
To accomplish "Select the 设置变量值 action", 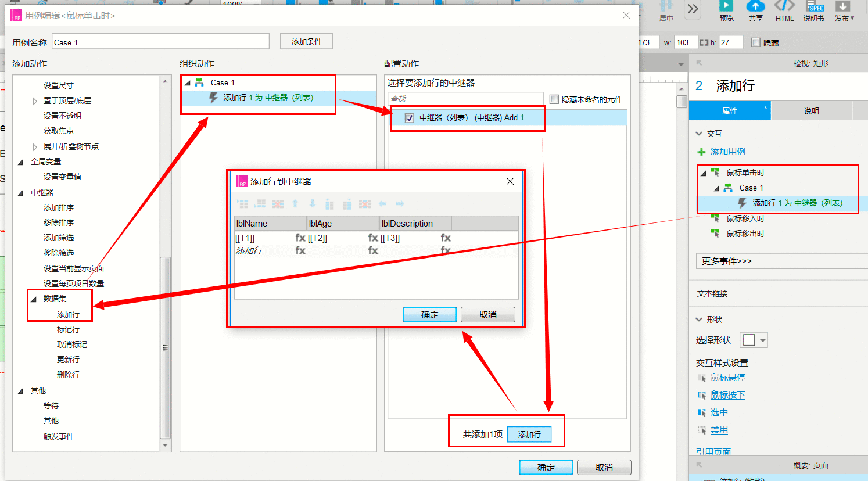I will [62, 177].
